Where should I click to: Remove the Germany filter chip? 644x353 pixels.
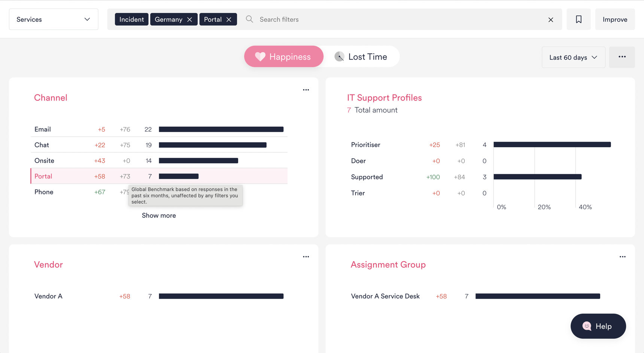190,19
